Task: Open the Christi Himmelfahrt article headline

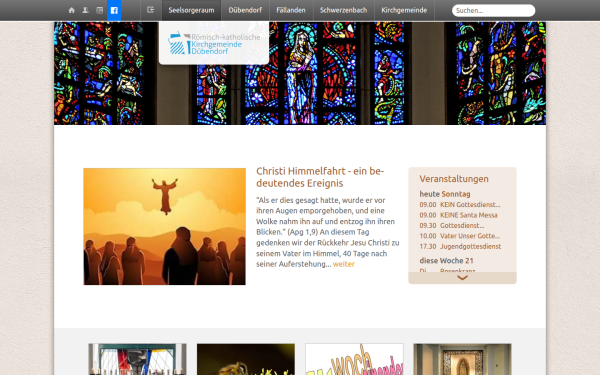Action: (320, 177)
